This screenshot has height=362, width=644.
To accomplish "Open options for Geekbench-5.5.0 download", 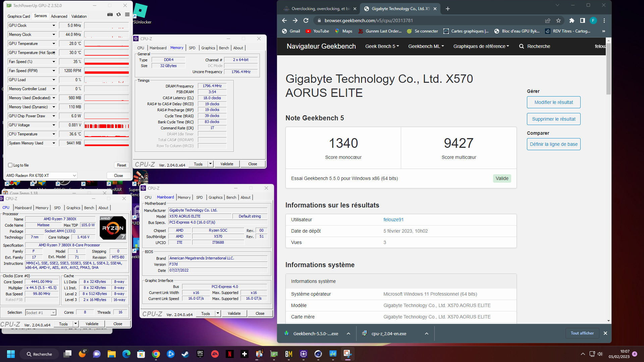I will [x=348, y=334].
